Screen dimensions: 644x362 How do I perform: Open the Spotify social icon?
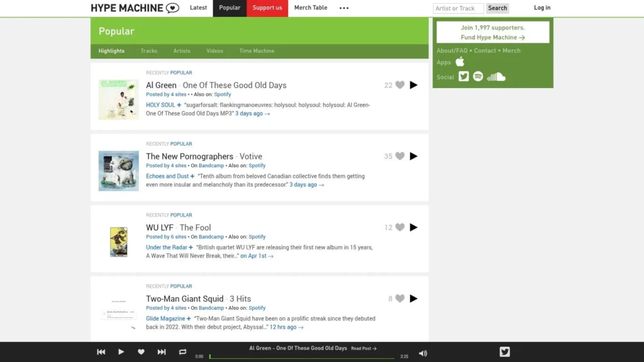[x=478, y=76]
